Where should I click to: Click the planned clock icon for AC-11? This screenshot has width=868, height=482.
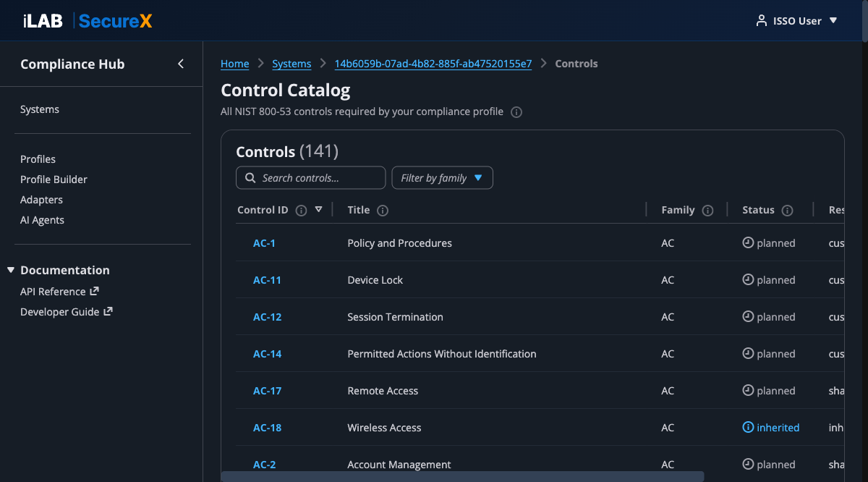coord(748,279)
